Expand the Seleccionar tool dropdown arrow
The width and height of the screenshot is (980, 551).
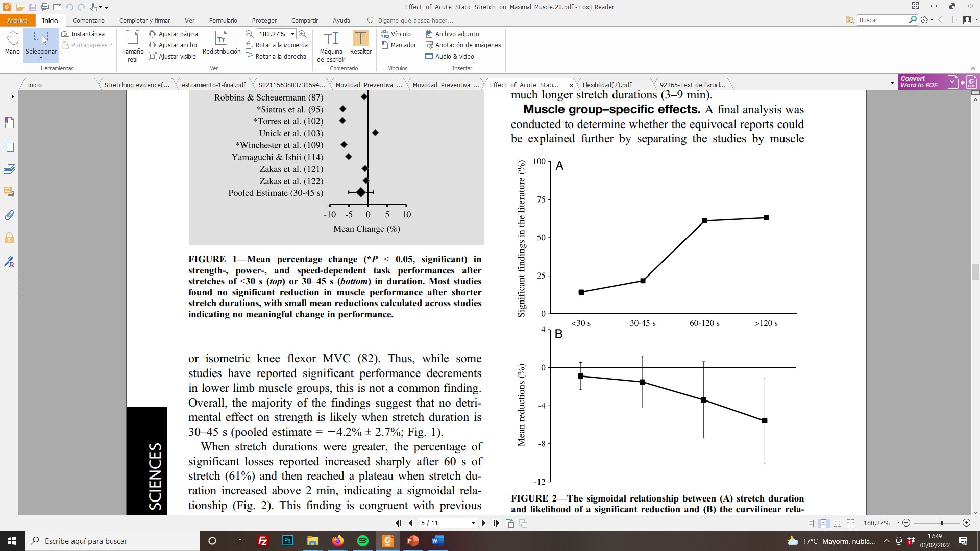(x=41, y=58)
